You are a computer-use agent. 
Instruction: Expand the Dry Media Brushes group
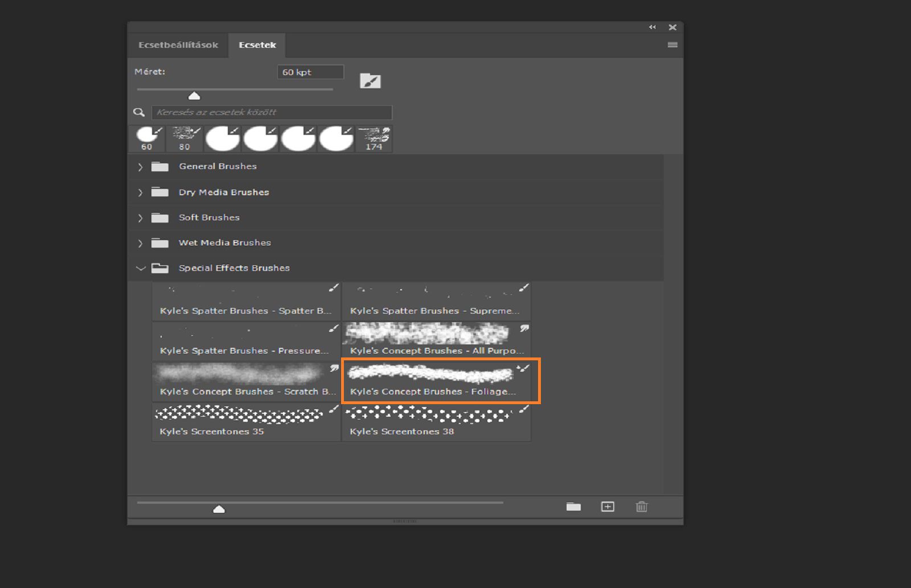140,192
